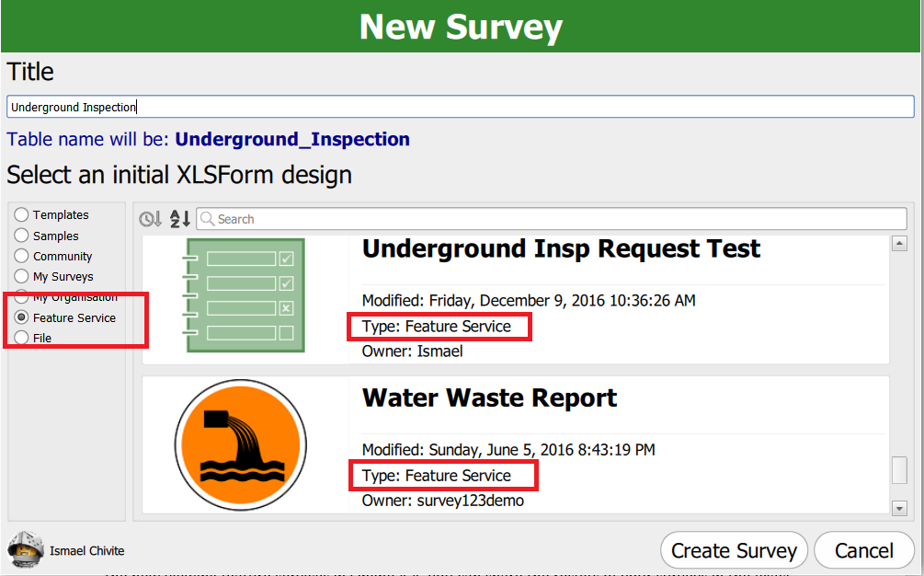Select the Templates radio button
Screen dimensions: 924x576
pos(22,214)
